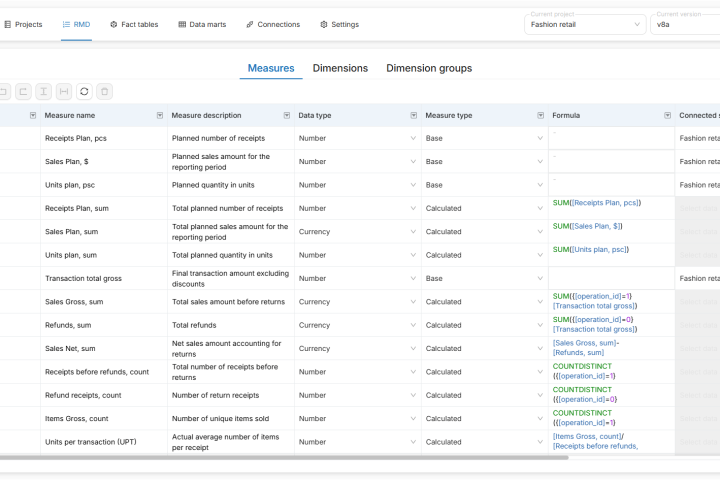
Task: Click the column width adjust toolbar icon
Action: (64, 91)
